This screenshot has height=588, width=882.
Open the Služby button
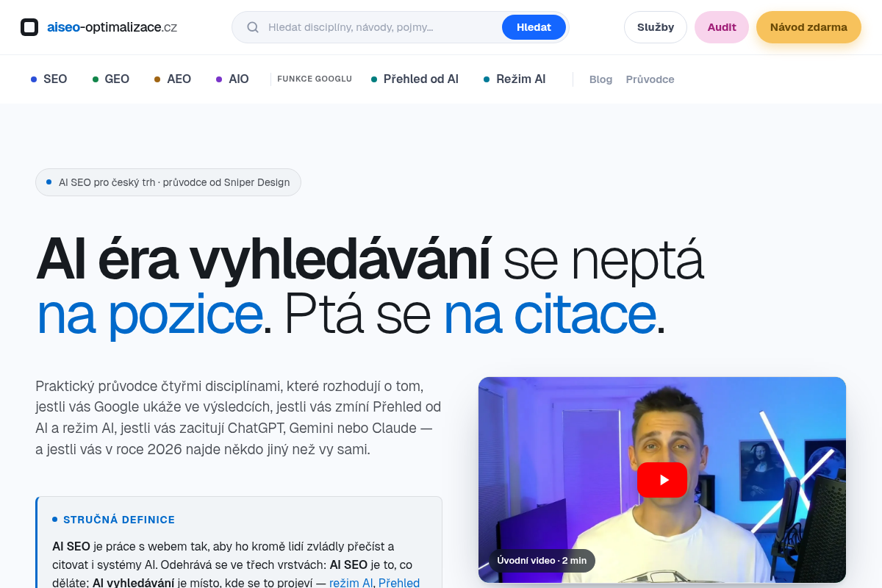coord(656,27)
